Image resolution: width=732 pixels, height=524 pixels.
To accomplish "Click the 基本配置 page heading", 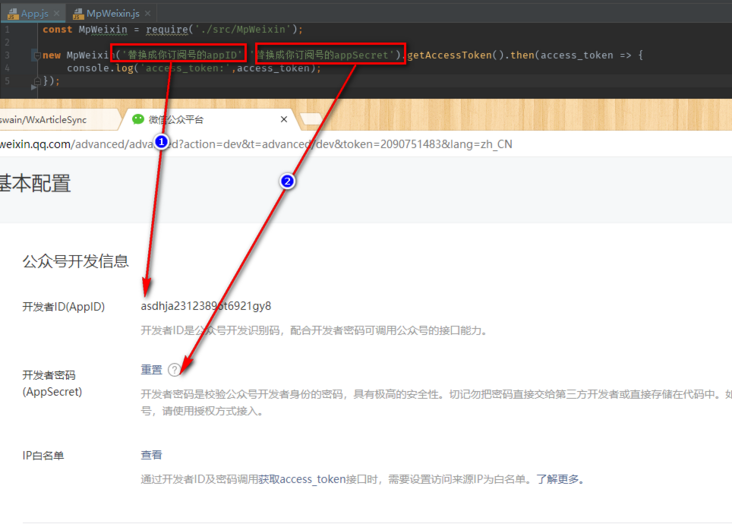I will [35, 184].
